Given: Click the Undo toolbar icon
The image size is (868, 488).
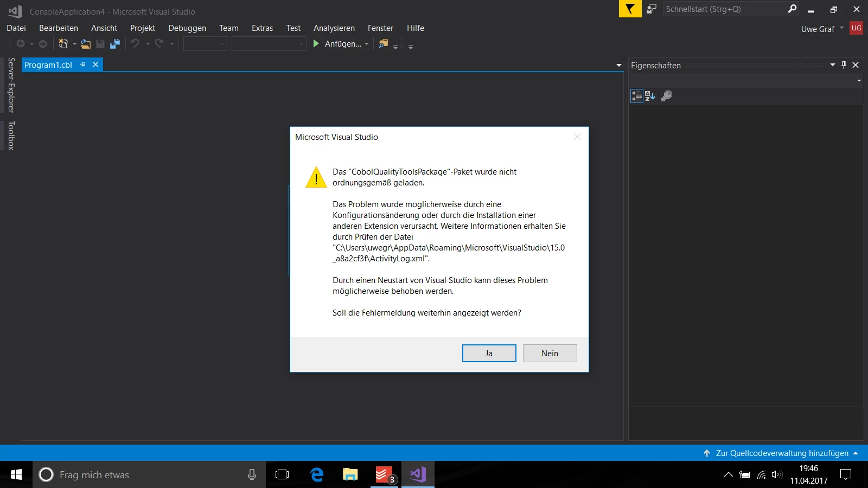Looking at the screenshot, I should (135, 44).
